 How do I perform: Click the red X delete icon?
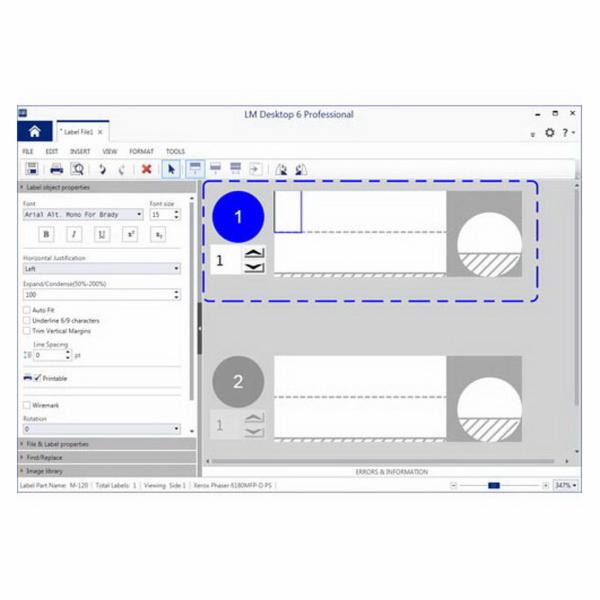(x=147, y=169)
